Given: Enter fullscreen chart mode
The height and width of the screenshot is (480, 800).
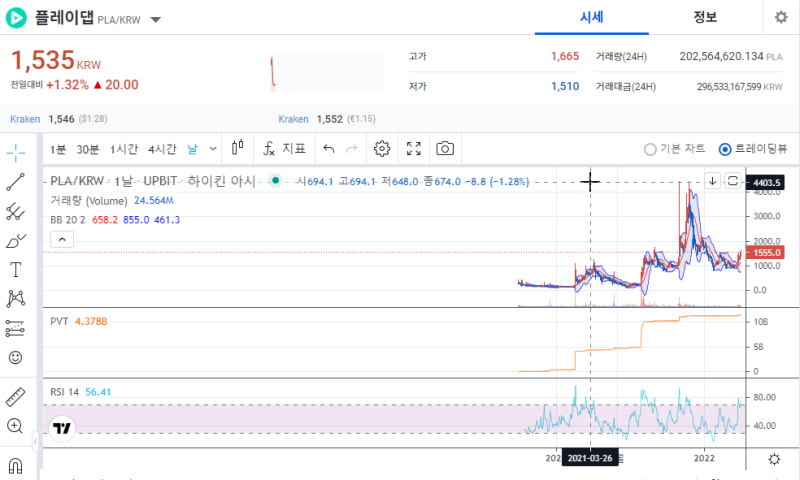Looking at the screenshot, I should (x=414, y=148).
